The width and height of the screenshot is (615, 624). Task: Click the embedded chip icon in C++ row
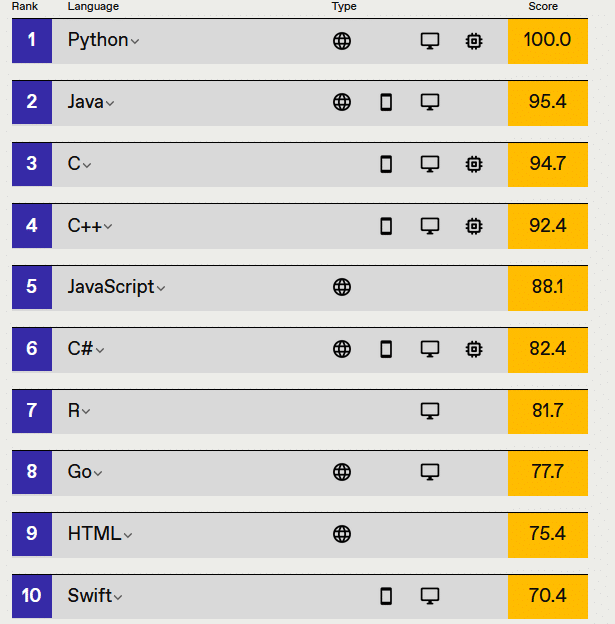click(x=474, y=226)
